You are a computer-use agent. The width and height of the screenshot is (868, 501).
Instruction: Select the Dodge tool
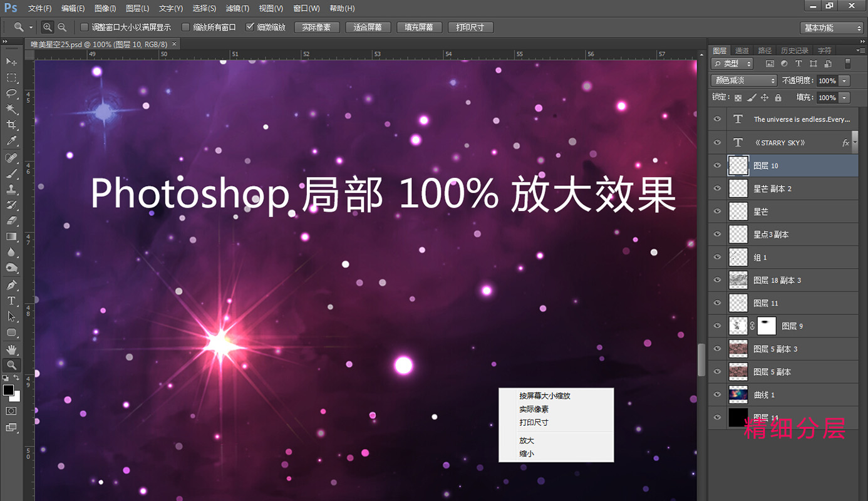coord(11,268)
